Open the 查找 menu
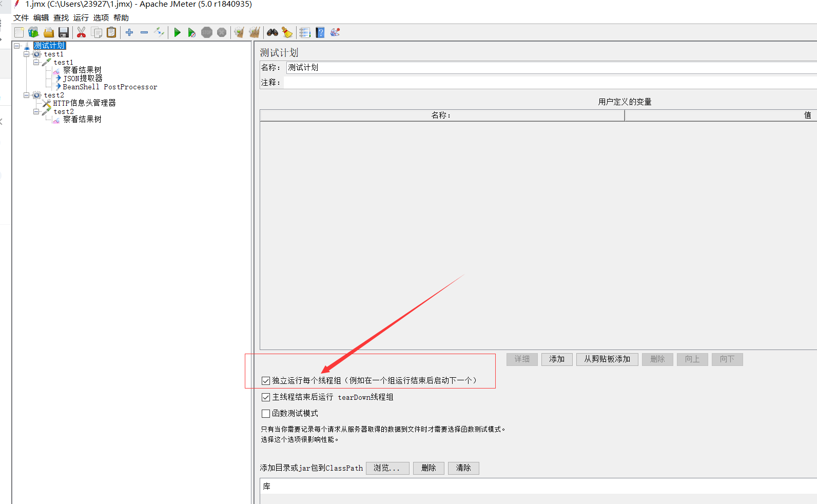This screenshot has height=504, width=817. point(61,17)
